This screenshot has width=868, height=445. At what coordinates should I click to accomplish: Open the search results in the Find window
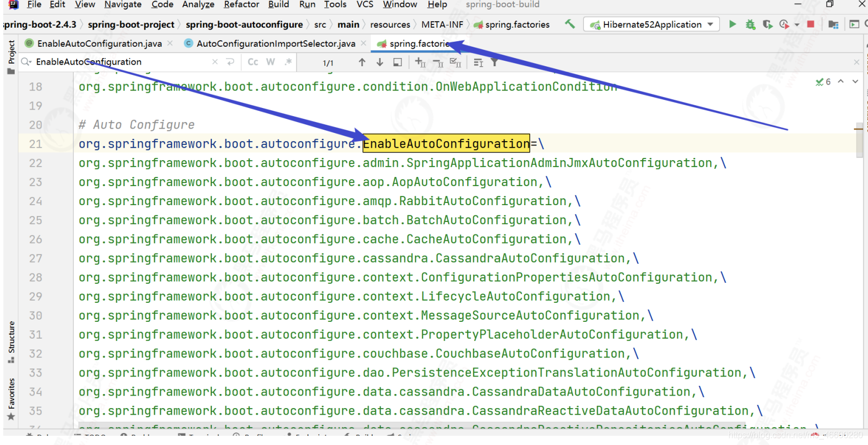398,62
